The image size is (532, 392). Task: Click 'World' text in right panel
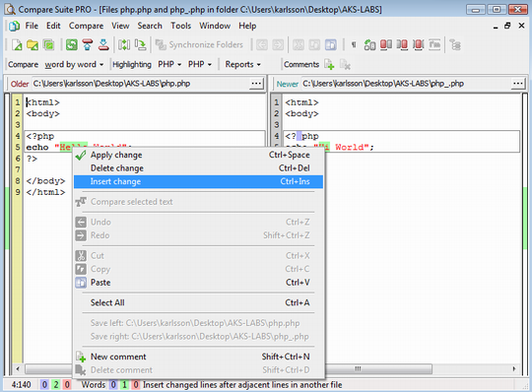(350, 147)
